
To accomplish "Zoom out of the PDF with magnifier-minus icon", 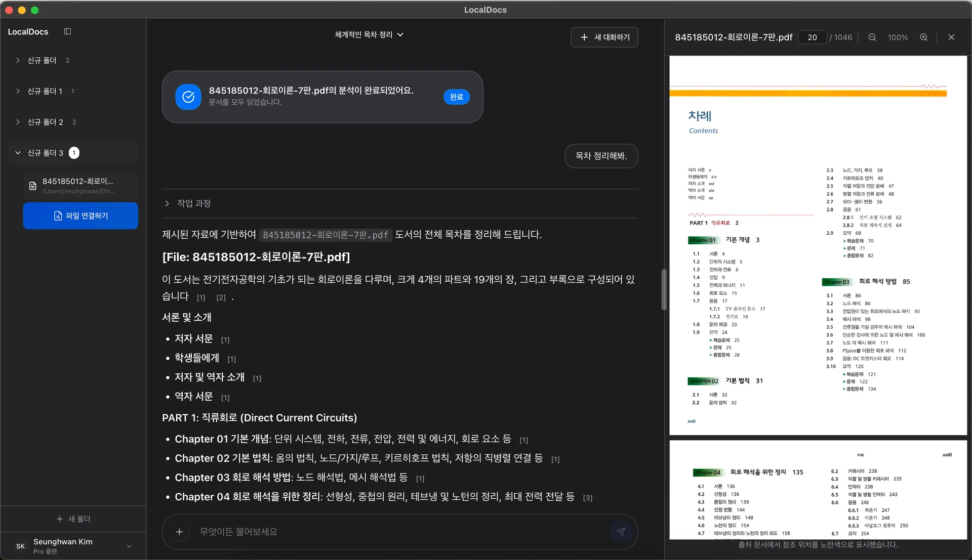I will tap(872, 37).
